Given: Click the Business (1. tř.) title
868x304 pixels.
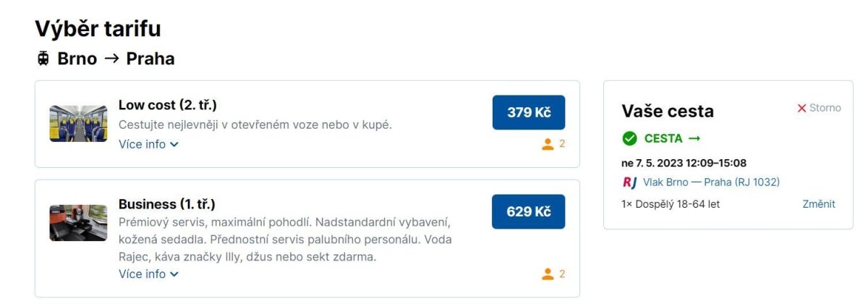Looking at the screenshot, I should click(167, 204).
